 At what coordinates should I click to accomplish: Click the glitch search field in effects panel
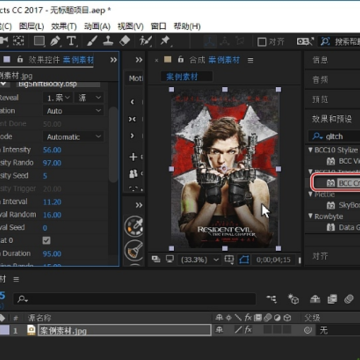pyautogui.click(x=334, y=136)
